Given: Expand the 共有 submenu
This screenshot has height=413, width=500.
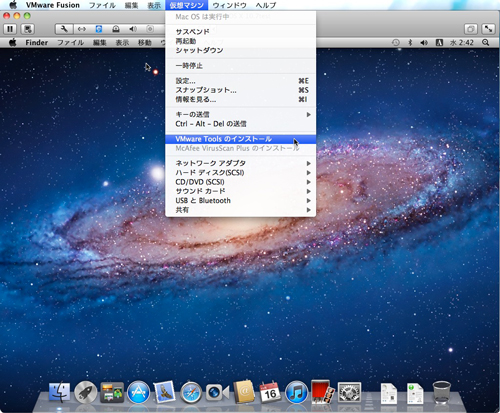Looking at the screenshot, I should 240,210.
